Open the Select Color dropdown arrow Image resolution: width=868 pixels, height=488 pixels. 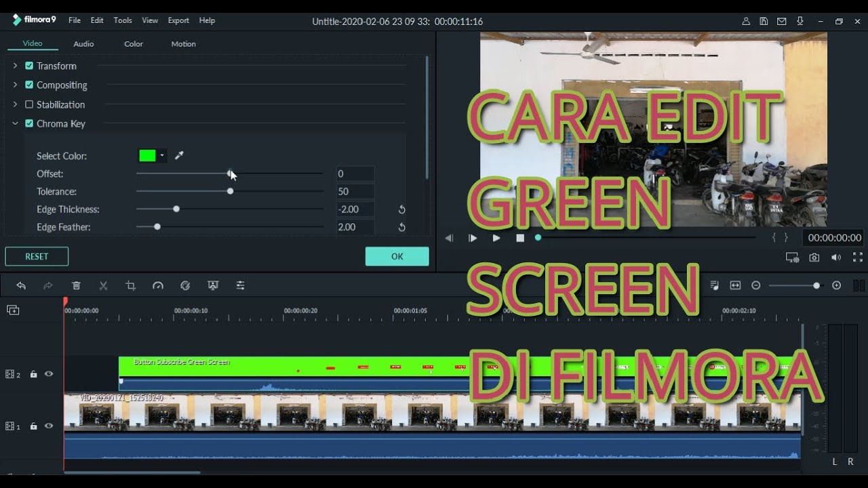(x=162, y=156)
